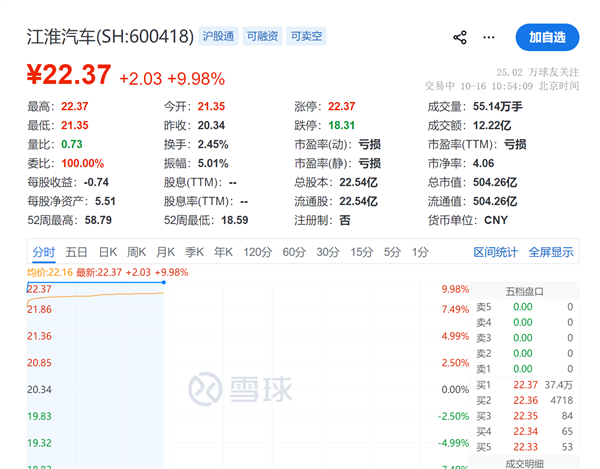The height and width of the screenshot is (469, 600).
Task: Click 买5 order row at 22.33
Action: pos(524,447)
